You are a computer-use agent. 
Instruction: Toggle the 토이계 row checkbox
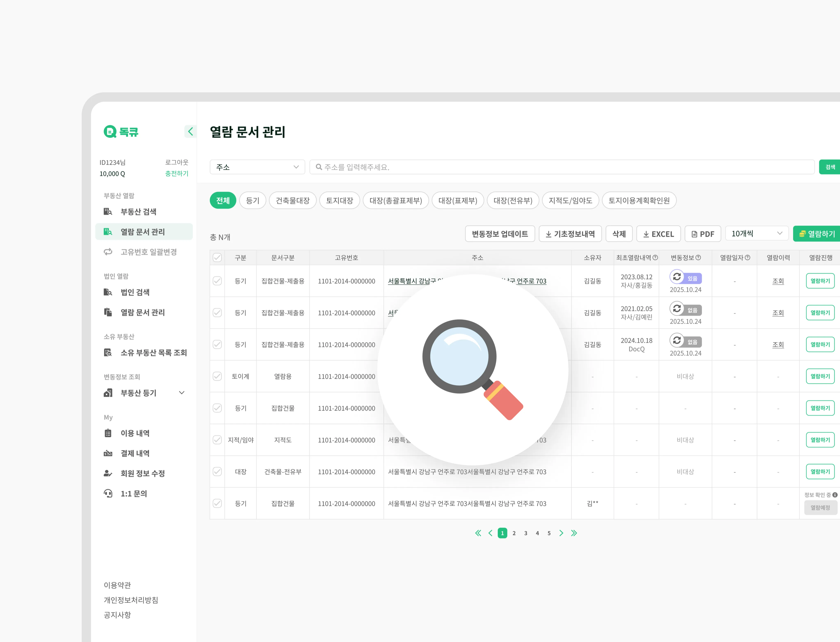point(217,376)
